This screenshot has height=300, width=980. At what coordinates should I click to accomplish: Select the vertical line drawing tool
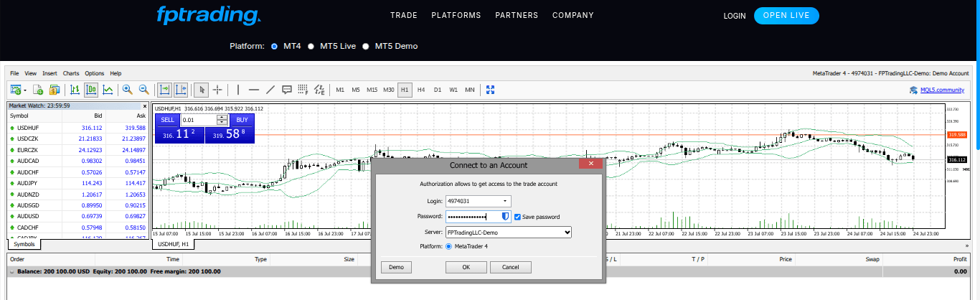tap(237, 90)
